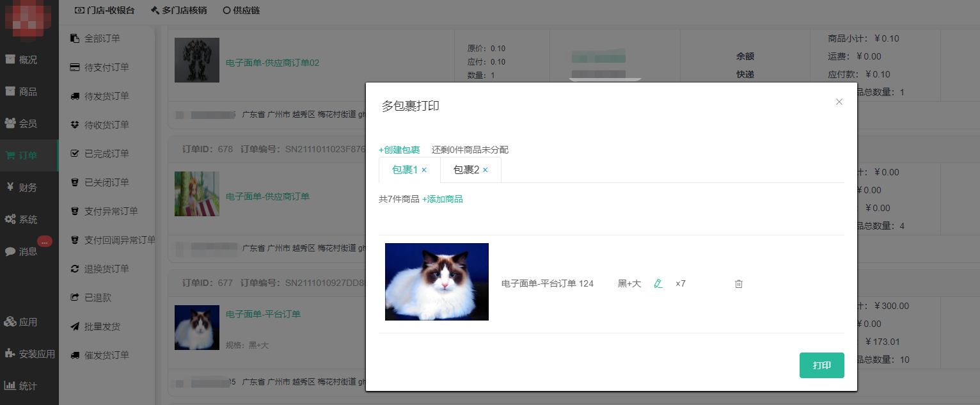Open 概况 in the left sidebar
The image size is (980, 405).
pos(29,60)
